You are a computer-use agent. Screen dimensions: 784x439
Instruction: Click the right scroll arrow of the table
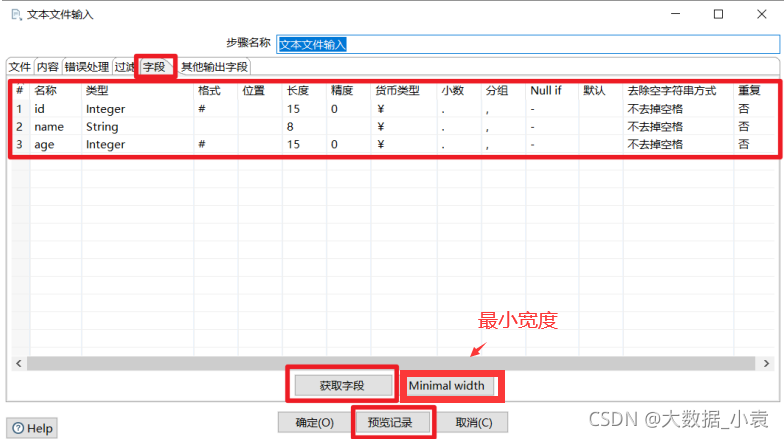(x=766, y=363)
